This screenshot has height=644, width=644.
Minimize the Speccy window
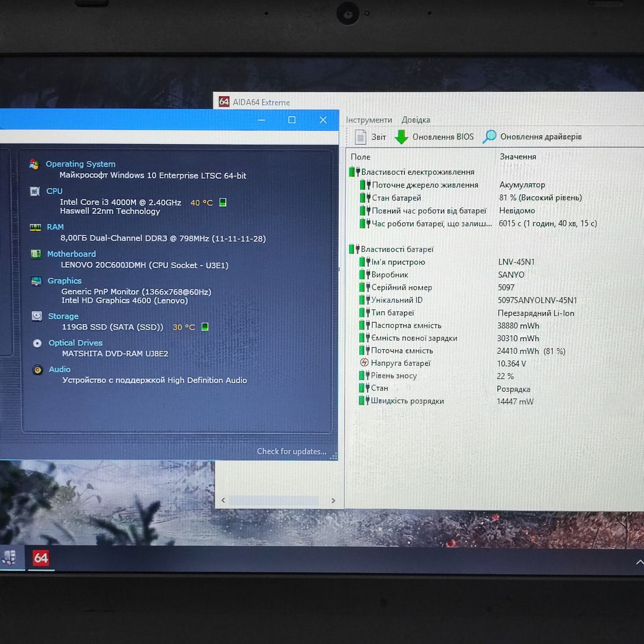tap(262, 120)
